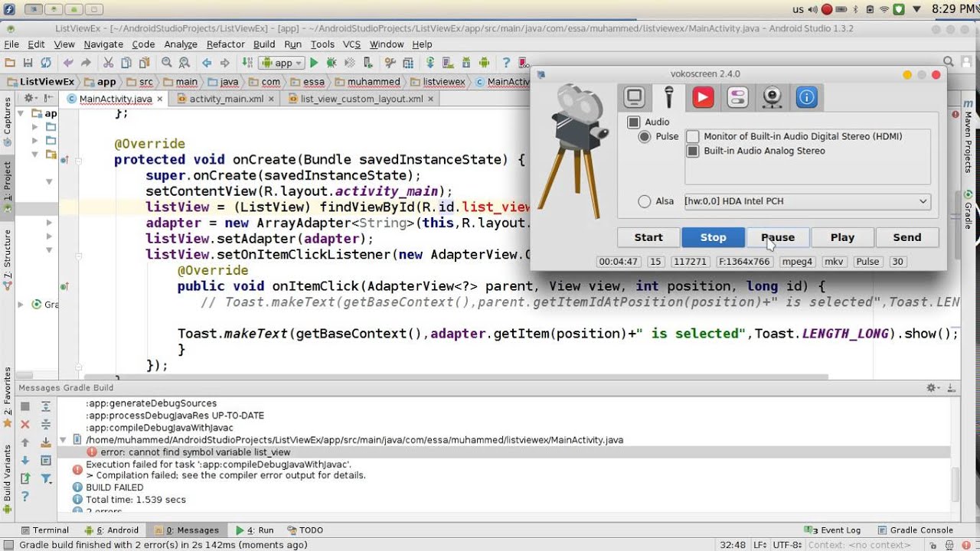The image size is (980, 551).
Task: Click the Help question mark icon in toolbar
Action: (506, 63)
